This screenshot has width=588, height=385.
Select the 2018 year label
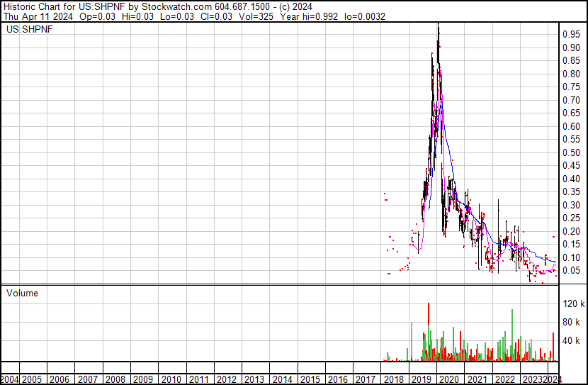click(394, 379)
